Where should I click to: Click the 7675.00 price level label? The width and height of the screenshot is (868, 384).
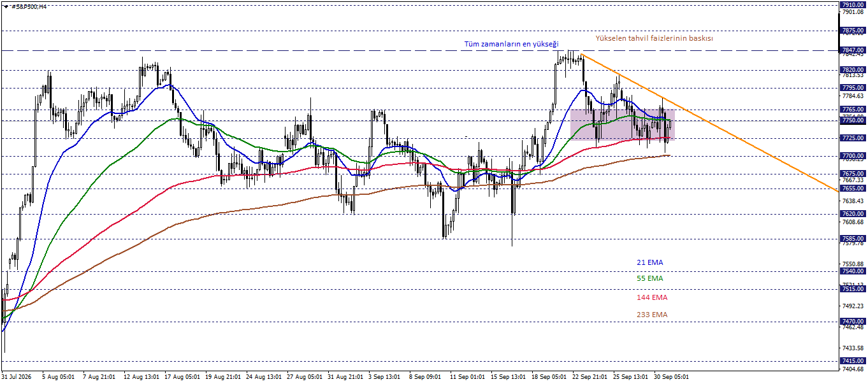point(853,173)
